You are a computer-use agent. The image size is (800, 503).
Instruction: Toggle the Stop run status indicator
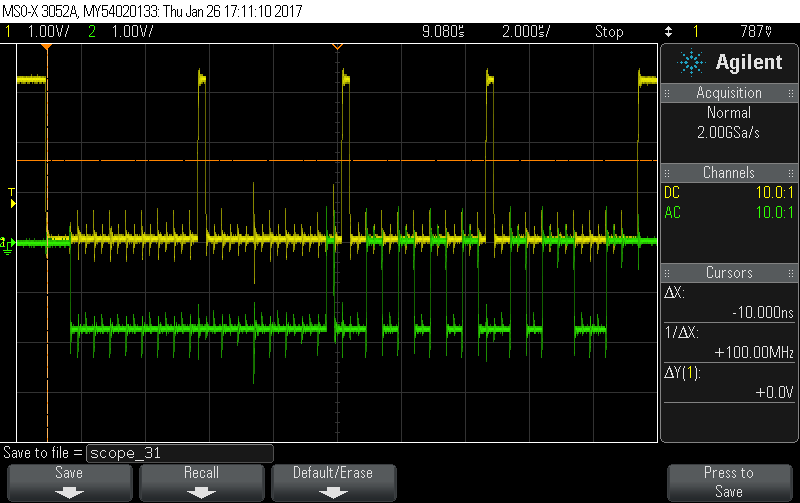[608, 32]
